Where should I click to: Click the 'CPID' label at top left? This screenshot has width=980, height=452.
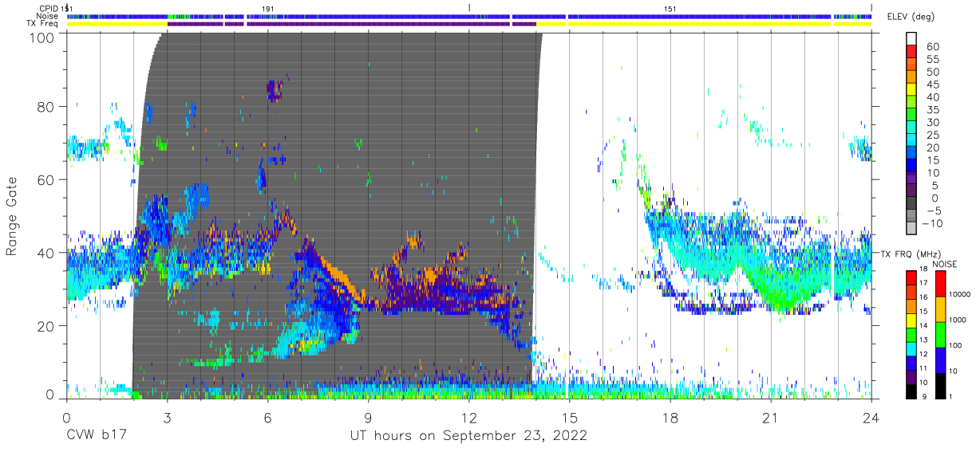[x=49, y=8]
